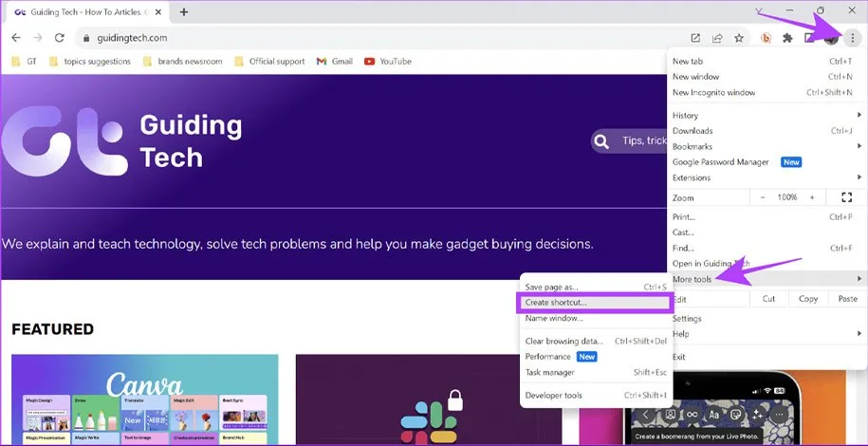Open the brands newsroom bookmark folder
The height and width of the screenshot is (446, 868).
pyautogui.click(x=183, y=62)
